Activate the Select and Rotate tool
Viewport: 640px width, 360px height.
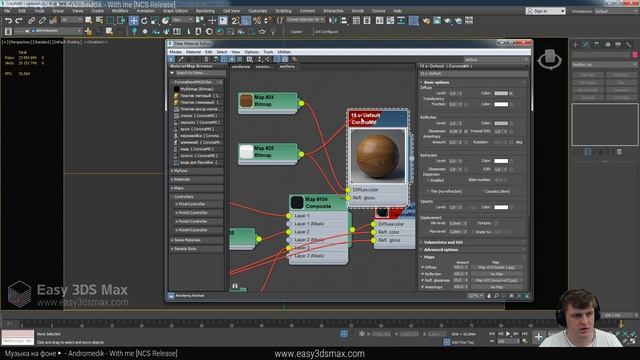(144, 20)
